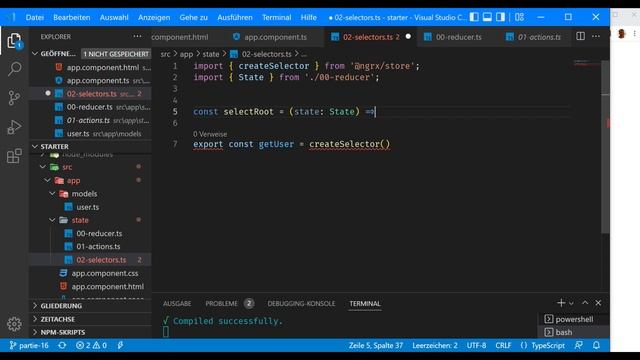640x360 pixels.
Task: Open the Extensions view
Action: coord(14,156)
